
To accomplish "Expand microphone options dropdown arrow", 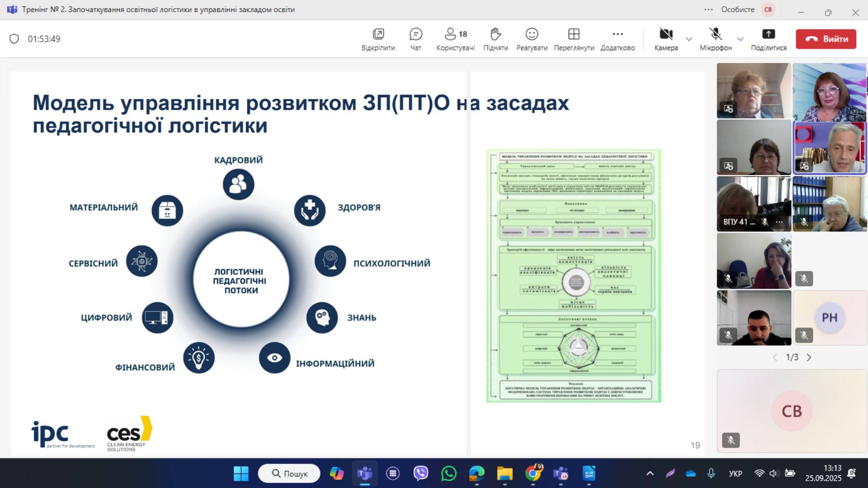I will [740, 39].
